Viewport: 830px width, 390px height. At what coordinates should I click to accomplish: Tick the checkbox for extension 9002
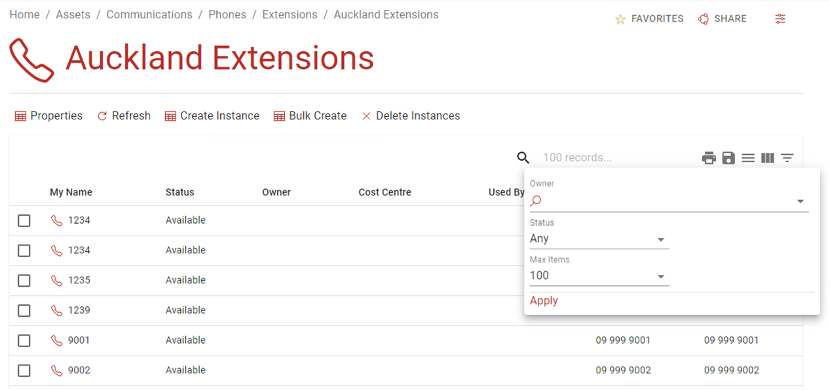tap(24, 371)
